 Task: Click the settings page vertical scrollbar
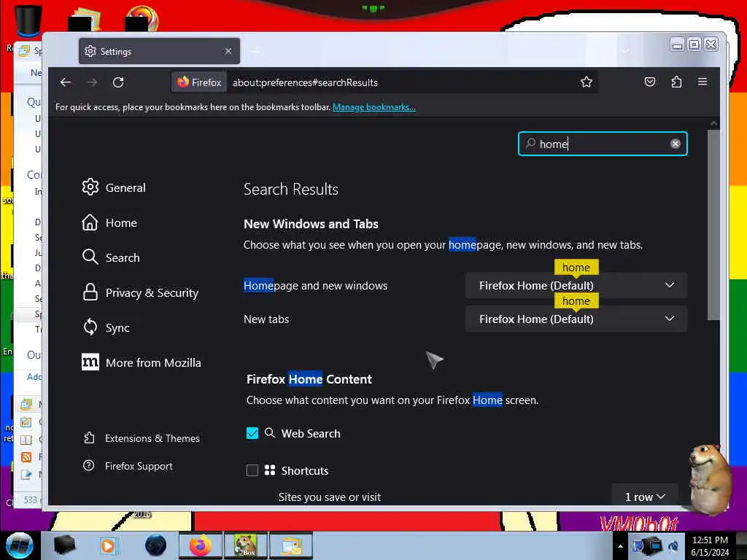[713, 225]
